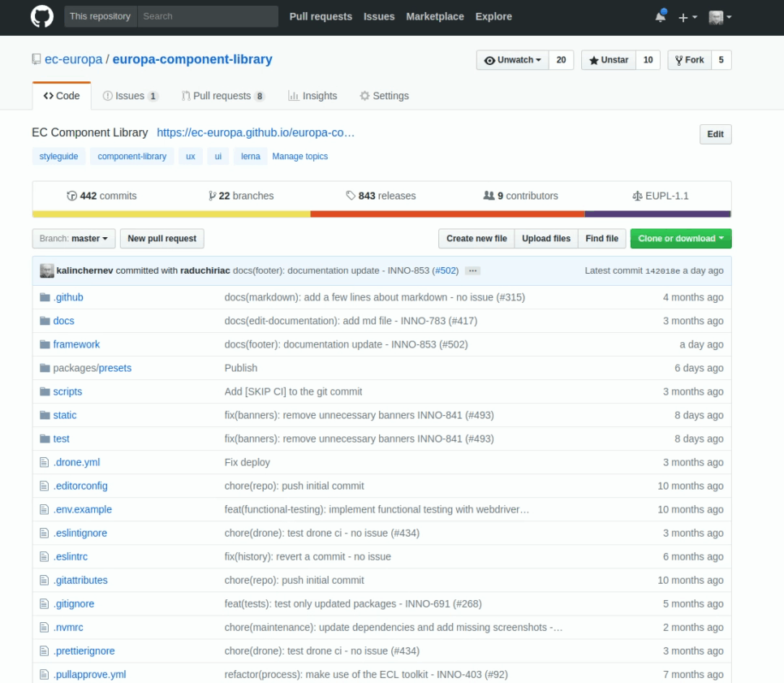Image resolution: width=784 pixels, height=683 pixels.
Task: Open the repository Pull requests tab
Action: 223,96
